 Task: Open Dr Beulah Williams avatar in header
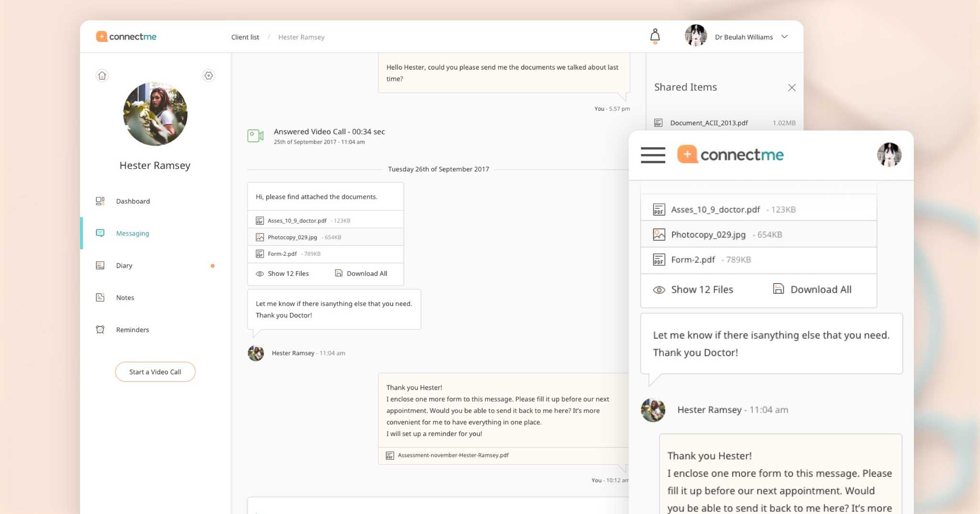[x=696, y=36]
